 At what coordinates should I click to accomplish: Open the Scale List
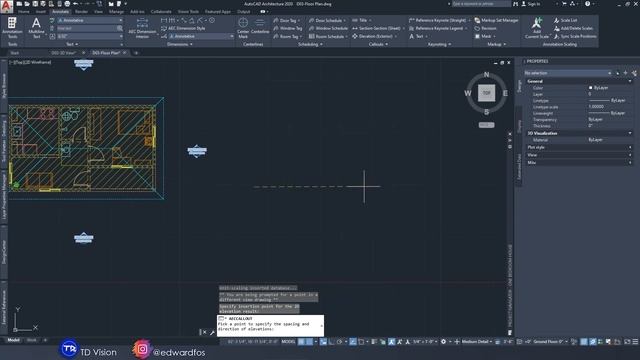(565, 20)
